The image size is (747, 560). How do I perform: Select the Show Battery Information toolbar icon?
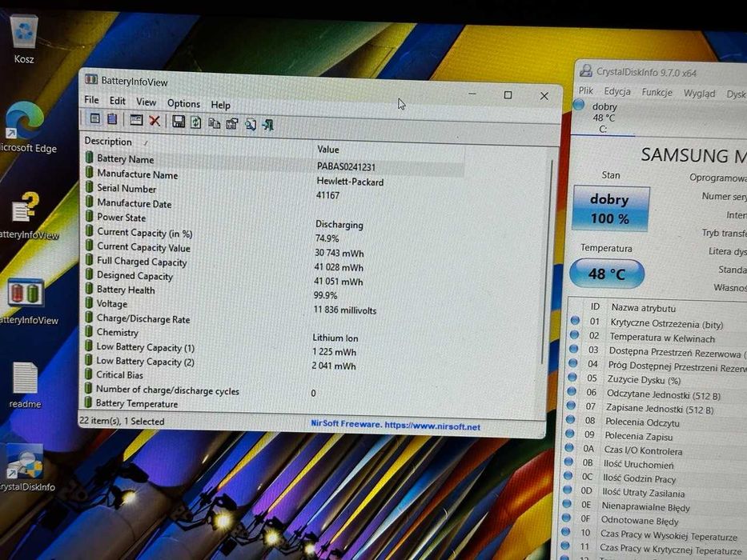[x=94, y=118]
